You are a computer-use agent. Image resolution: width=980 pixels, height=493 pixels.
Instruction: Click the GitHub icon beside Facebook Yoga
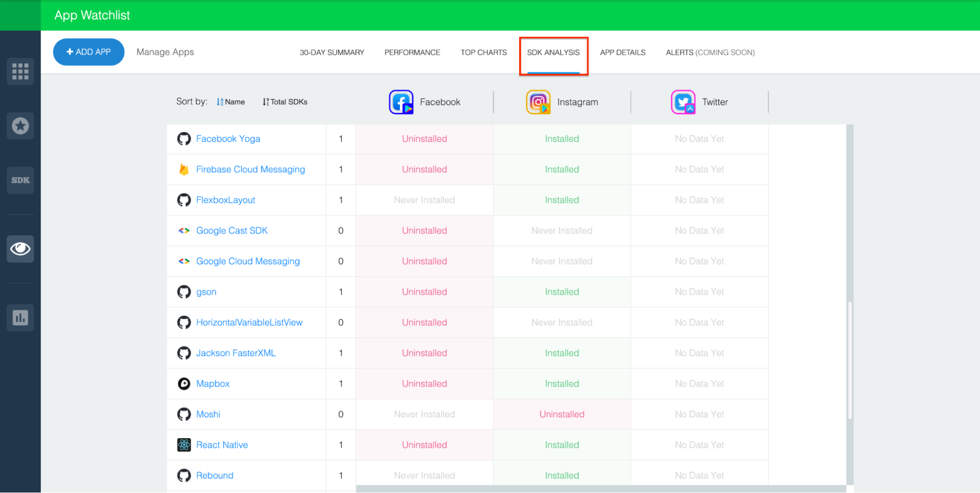[184, 139]
